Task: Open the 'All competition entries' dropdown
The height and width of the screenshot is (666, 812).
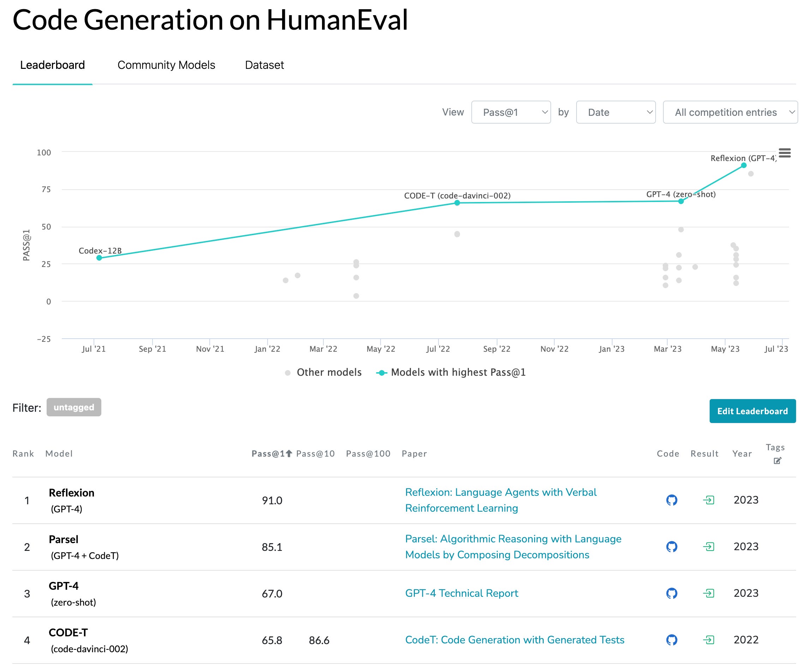Action: (730, 112)
